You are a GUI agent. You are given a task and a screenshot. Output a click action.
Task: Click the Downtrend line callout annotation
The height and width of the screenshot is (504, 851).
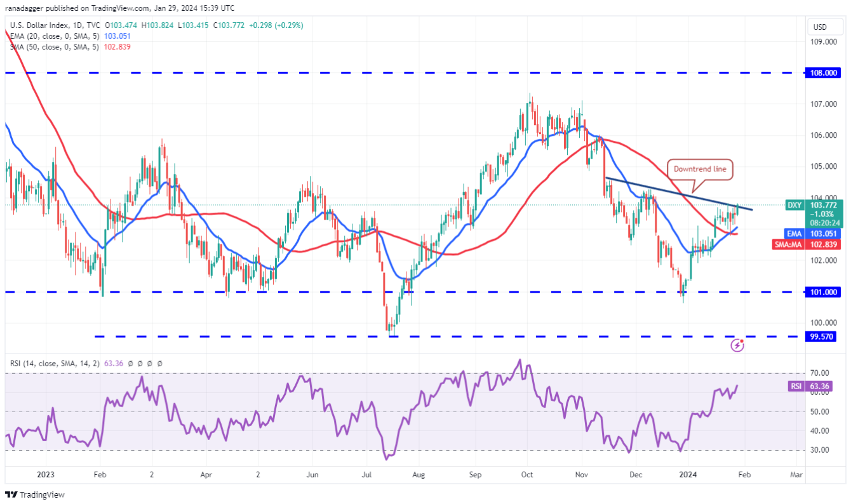[x=700, y=169]
